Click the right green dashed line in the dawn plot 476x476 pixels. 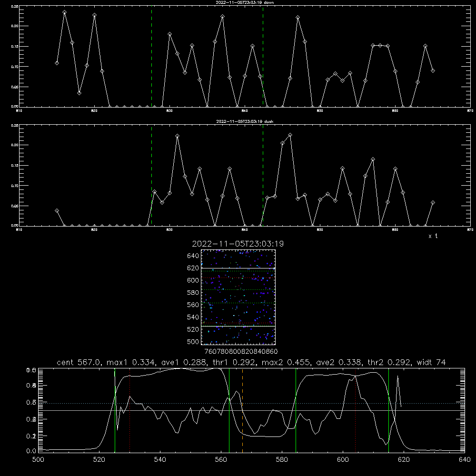pyautogui.click(x=263, y=56)
